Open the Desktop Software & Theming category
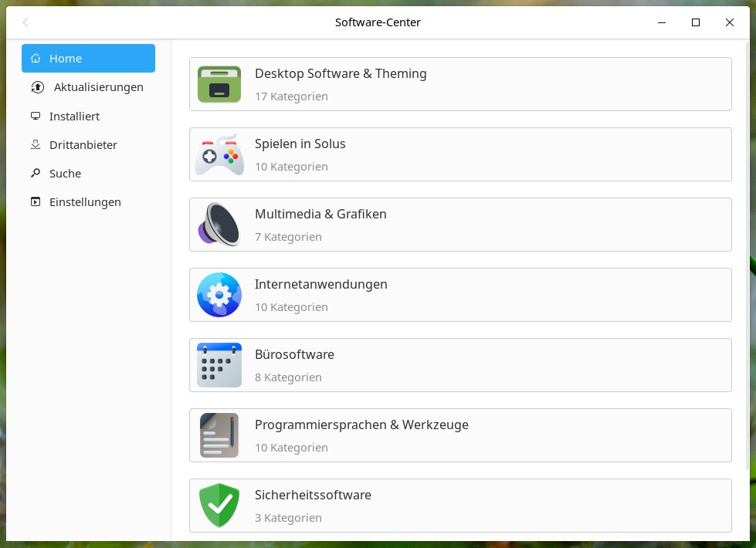Viewport: 756px width, 548px height. point(460,84)
